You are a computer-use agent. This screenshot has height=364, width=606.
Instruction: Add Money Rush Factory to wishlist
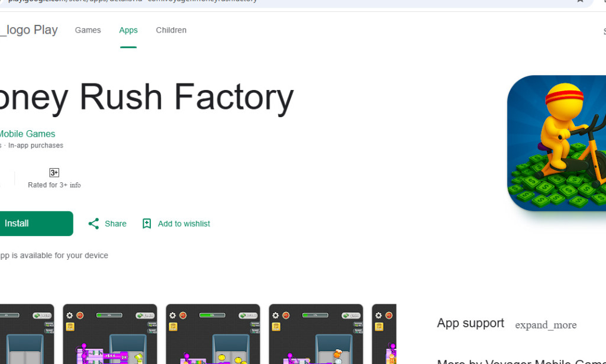click(176, 223)
